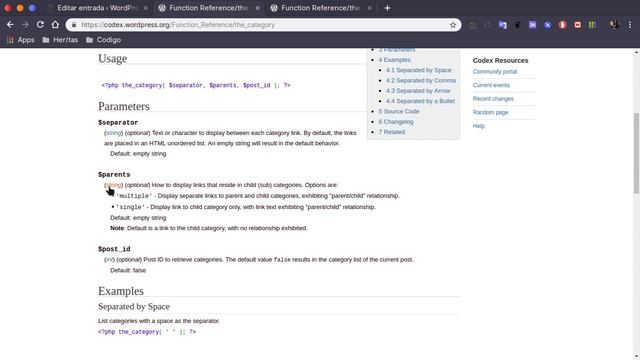Image resolution: width=640 pixels, height=360 pixels.
Task: Open a new browser tab
Action: [387, 8]
